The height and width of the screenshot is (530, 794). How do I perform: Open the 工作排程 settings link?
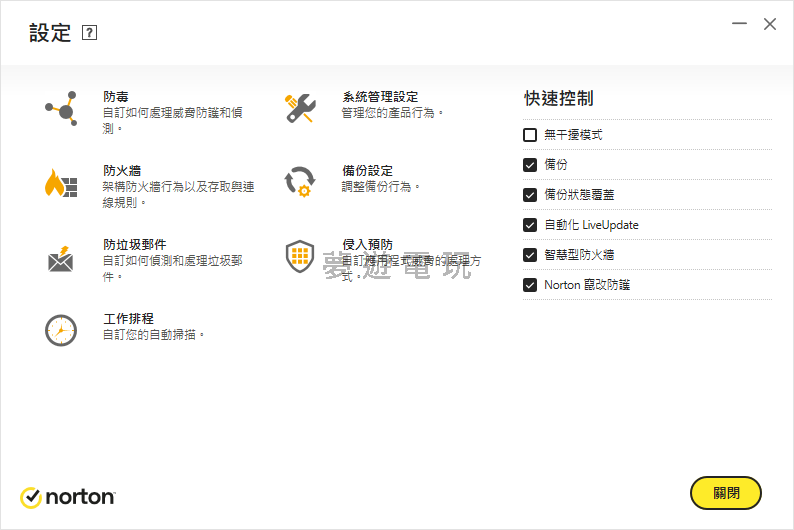tap(129, 318)
